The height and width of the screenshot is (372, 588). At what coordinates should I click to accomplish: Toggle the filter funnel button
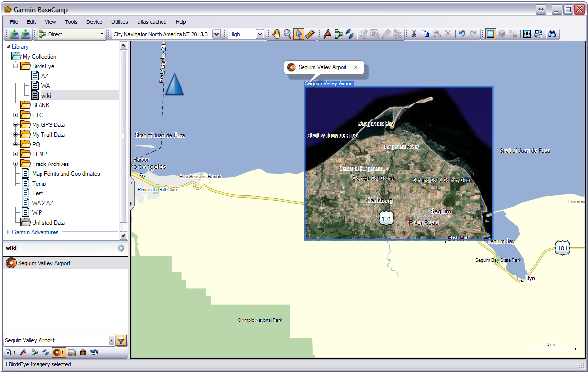[x=122, y=341]
